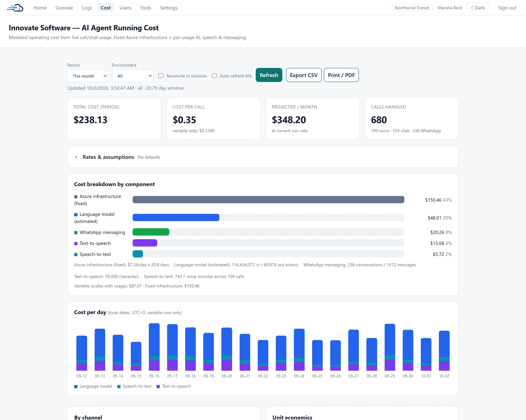Click Marsha Reid user name
526x420 pixels.
(450, 8)
